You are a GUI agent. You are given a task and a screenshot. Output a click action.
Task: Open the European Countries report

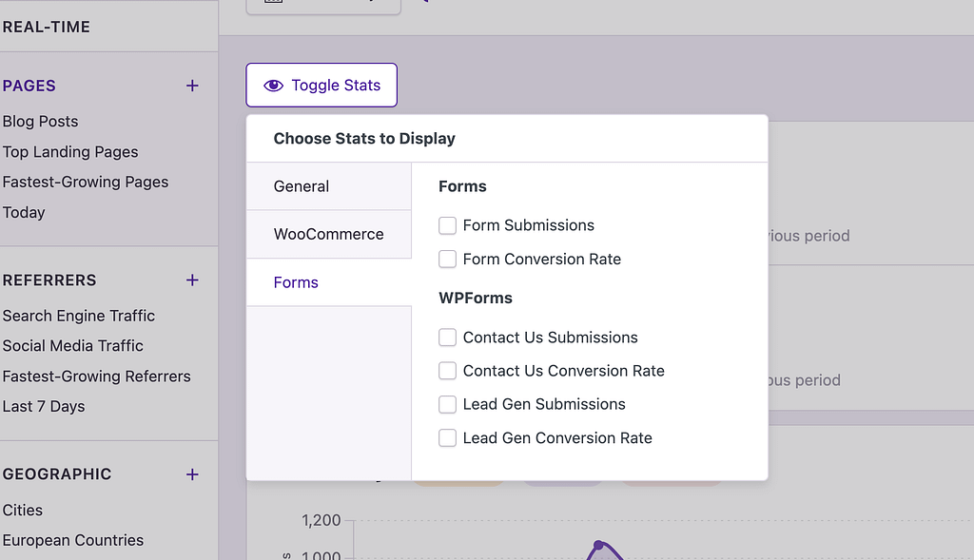(x=73, y=540)
